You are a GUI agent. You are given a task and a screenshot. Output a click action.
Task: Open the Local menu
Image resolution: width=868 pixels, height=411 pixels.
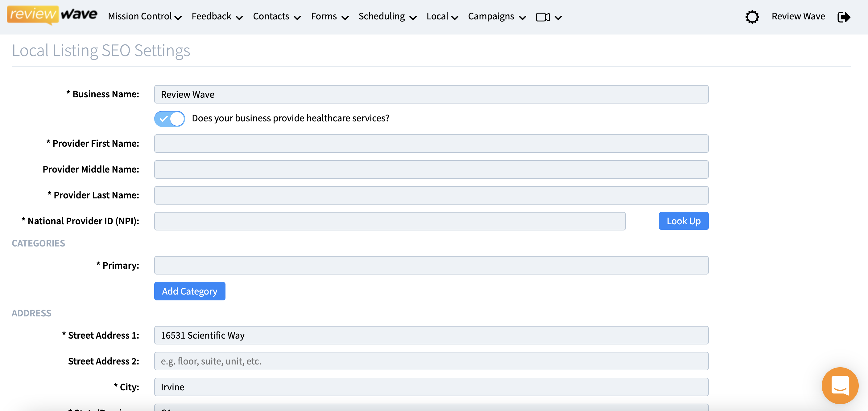pyautogui.click(x=442, y=17)
